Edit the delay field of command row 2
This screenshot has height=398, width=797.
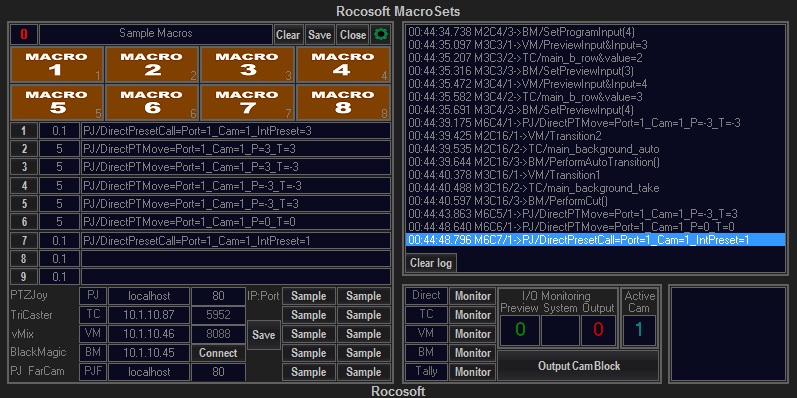point(59,149)
